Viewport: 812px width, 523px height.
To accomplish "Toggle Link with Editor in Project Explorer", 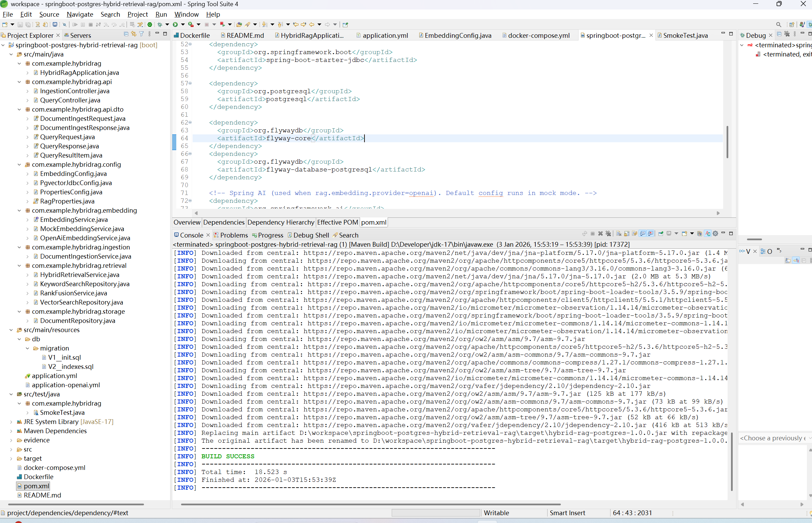I will [x=133, y=34].
